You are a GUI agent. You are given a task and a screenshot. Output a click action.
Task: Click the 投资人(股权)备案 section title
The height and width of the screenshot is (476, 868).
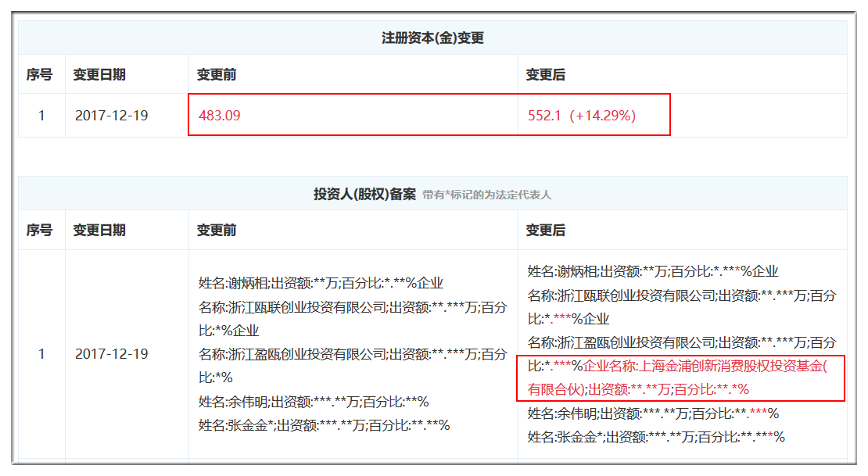364,195
